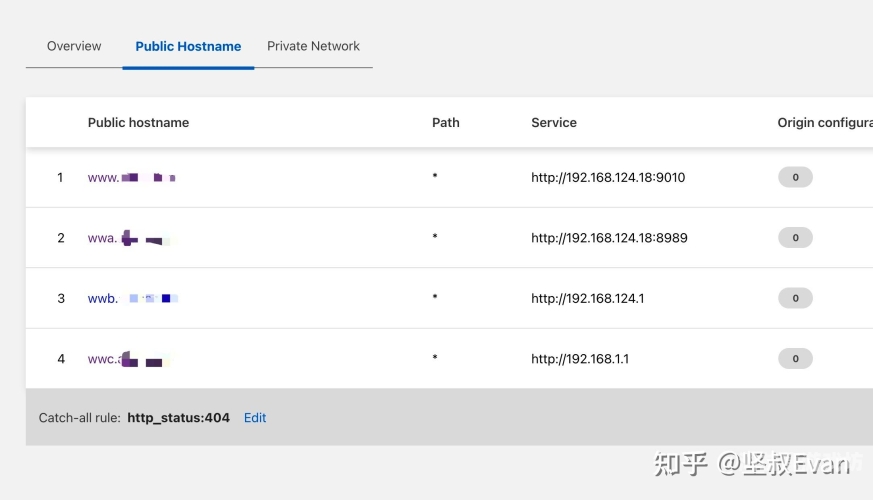Open the www. hostname link in row 1
Screen dimensions: 873x500
point(131,178)
